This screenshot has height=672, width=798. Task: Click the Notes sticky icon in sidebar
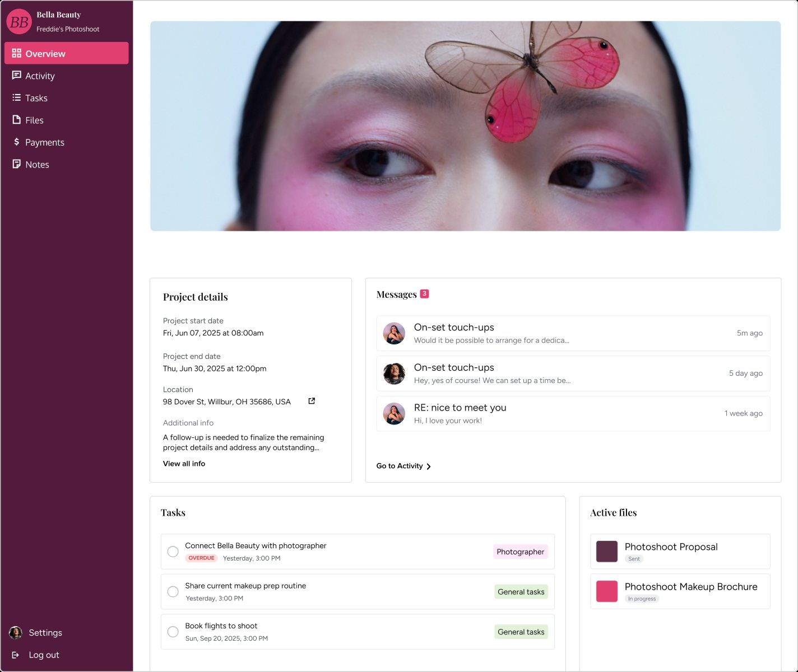coord(16,164)
